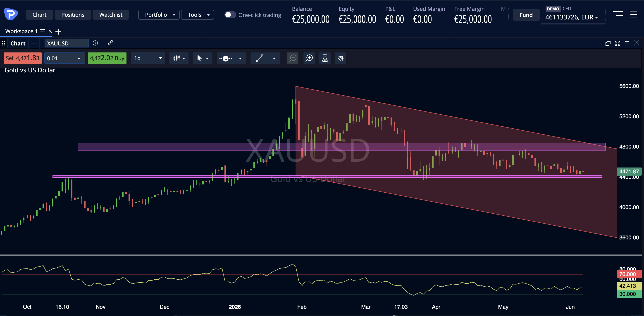This screenshot has width=644, height=316.
Task: Click the green 4,472.02 Buy button
Action: click(x=107, y=58)
